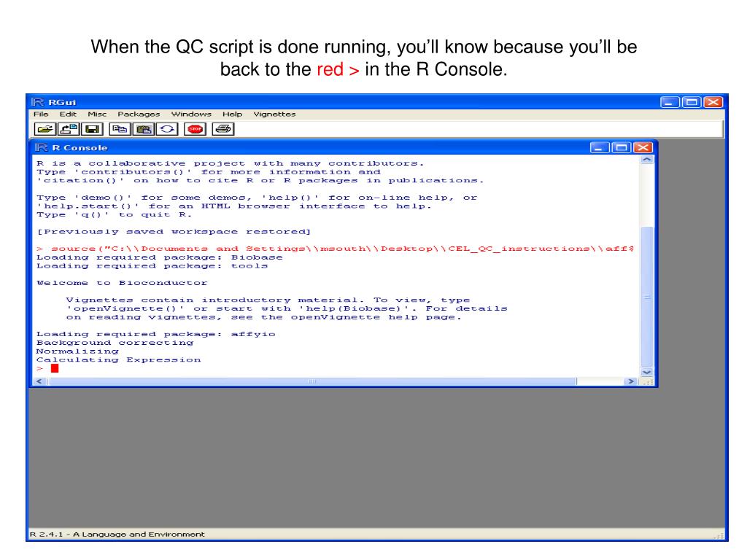
Task: Click the console vertical scrollbar thumb
Action: pyautogui.click(x=646, y=297)
